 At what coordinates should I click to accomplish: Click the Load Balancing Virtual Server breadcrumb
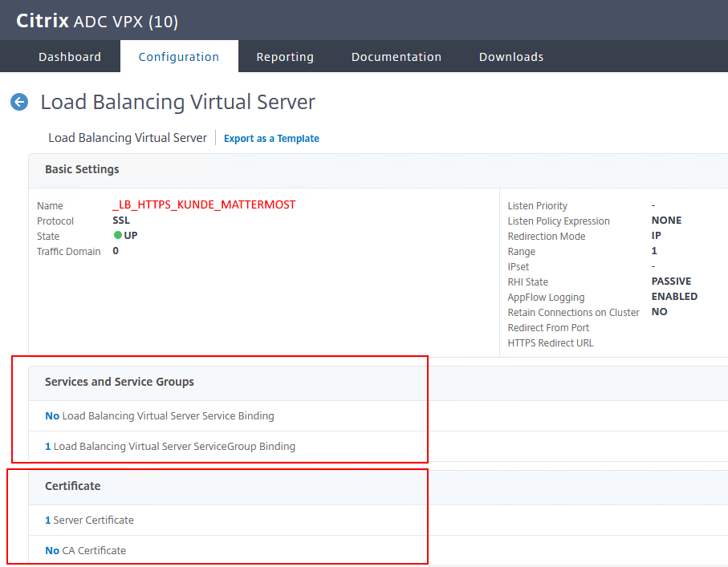pyautogui.click(x=128, y=138)
